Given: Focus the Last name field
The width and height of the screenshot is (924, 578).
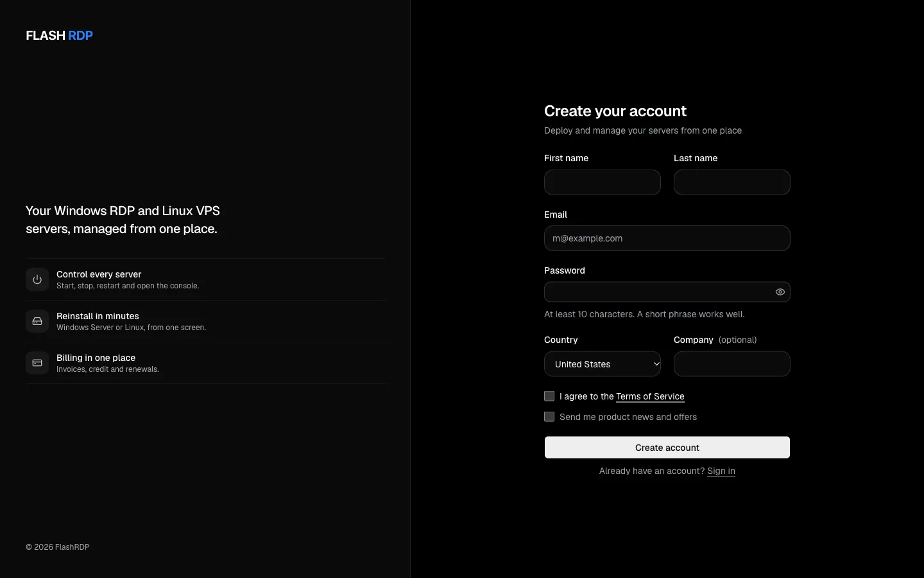Looking at the screenshot, I should point(732,182).
